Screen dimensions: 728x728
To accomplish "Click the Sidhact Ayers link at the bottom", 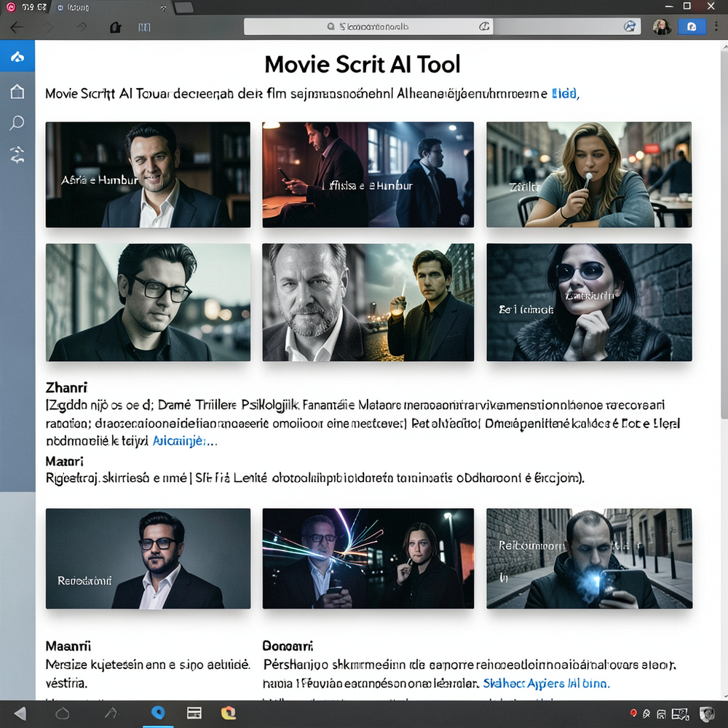I will click(x=546, y=684).
